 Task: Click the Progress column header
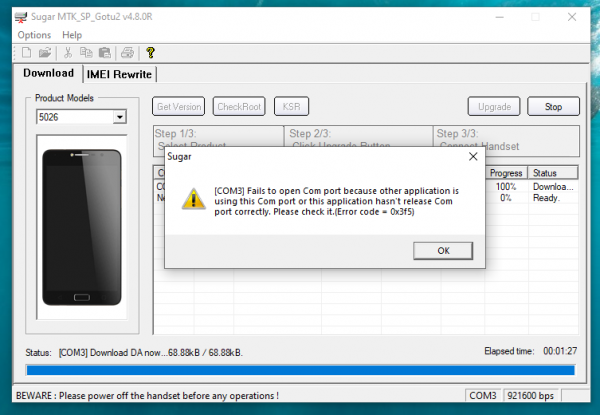tap(506, 173)
